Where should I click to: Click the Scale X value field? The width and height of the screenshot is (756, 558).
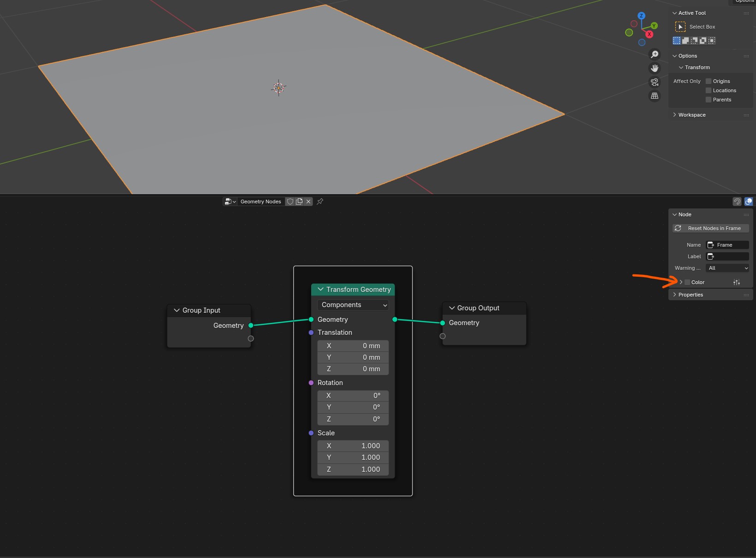(x=353, y=446)
